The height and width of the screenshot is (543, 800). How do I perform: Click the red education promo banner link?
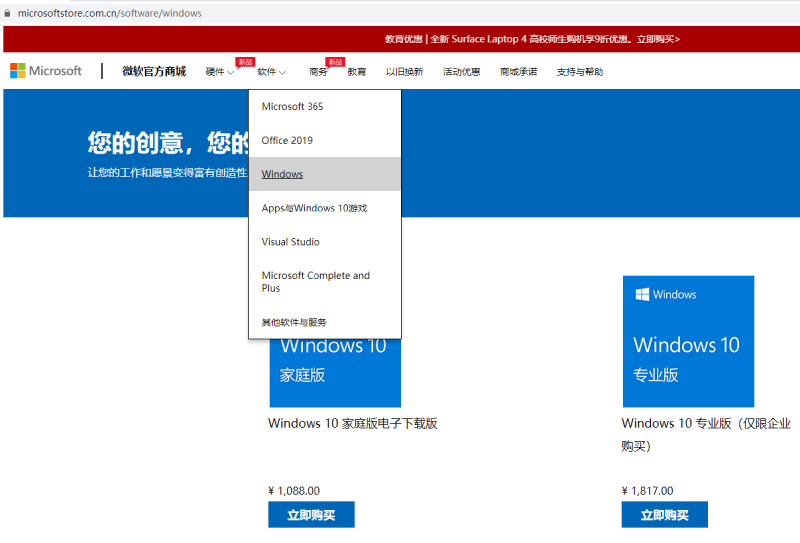click(532, 39)
